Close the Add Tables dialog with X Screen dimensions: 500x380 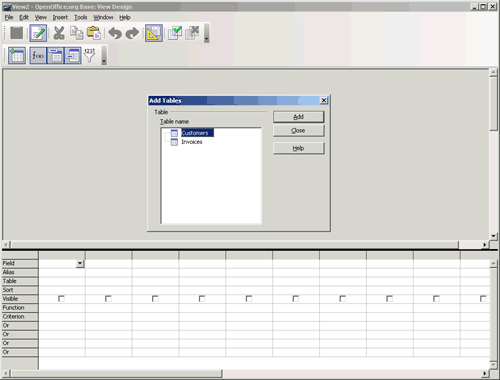[323, 100]
